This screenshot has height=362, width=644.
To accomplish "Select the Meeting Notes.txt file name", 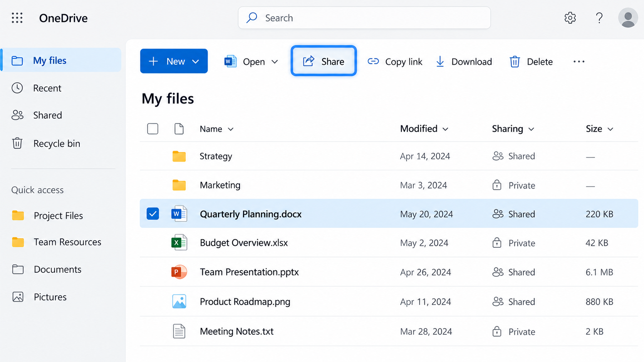I will pos(236,331).
